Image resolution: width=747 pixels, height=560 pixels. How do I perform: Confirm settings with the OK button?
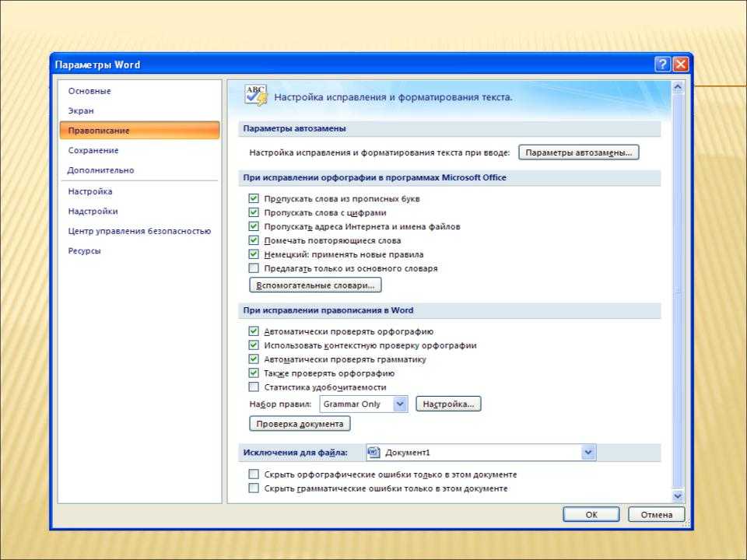pyautogui.click(x=591, y=514)
